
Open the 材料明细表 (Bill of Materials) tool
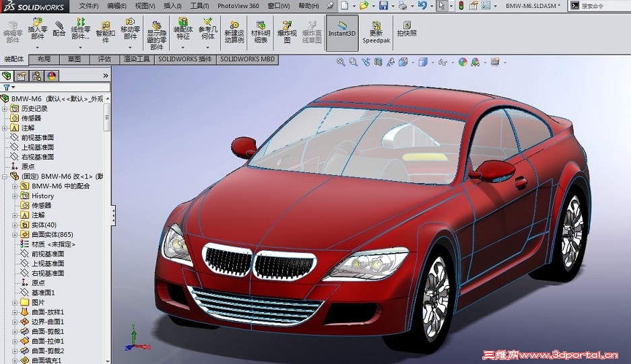click(x=261, y=32)
